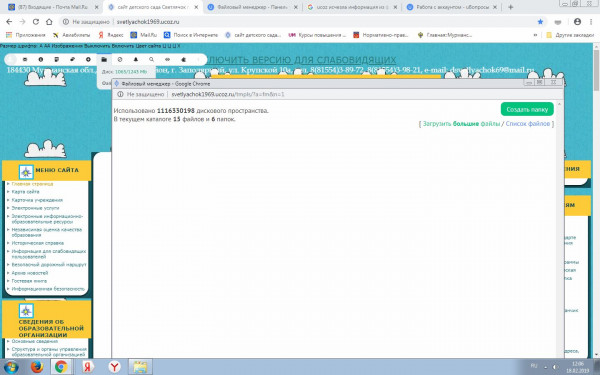Expand Гостевая книга menu entry

(29, 281)
